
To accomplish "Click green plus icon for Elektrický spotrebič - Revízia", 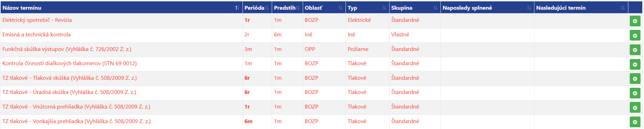I will click(635, 21).
